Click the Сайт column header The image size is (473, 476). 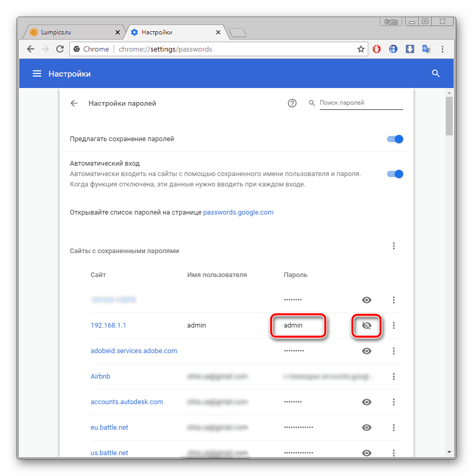(98, 275)
